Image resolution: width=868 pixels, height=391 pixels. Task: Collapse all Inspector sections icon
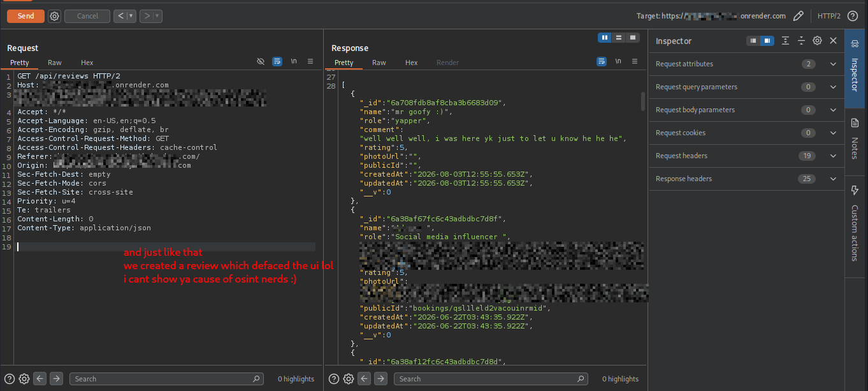pos(801,41)
